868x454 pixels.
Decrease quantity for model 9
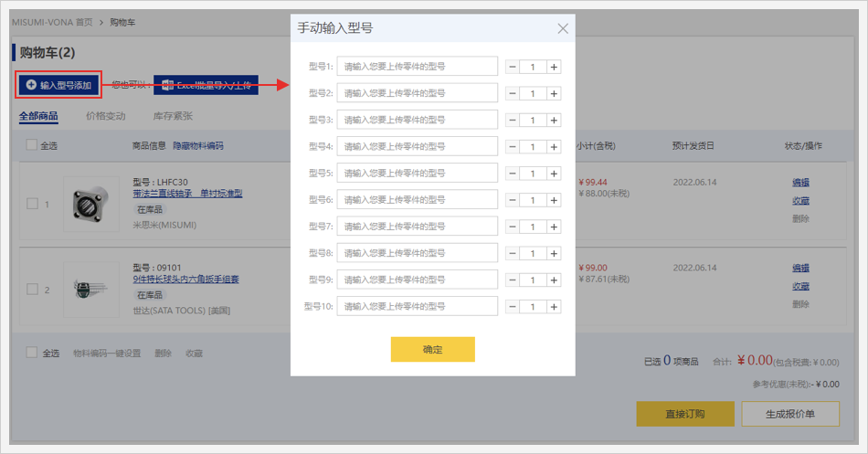coord(512,280)
